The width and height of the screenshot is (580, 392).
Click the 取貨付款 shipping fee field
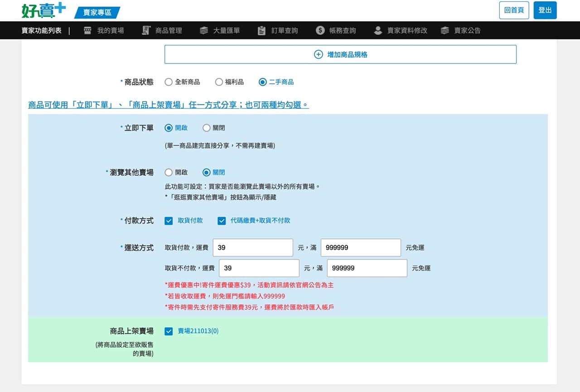[253, 248]
